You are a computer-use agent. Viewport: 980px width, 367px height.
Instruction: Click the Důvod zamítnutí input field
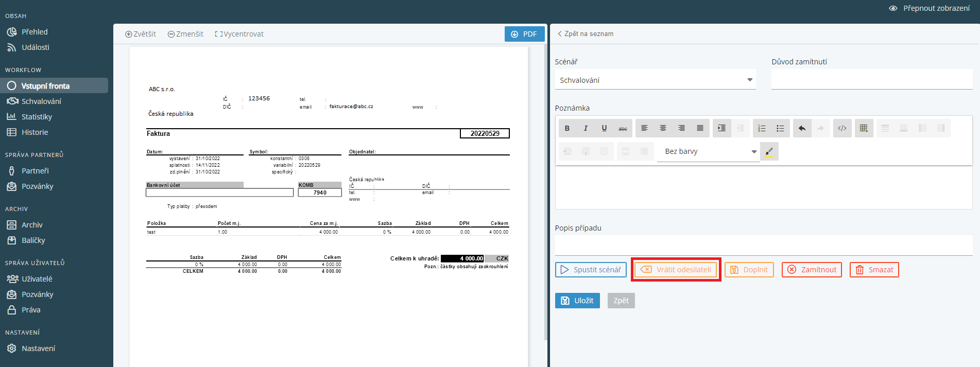(871, 80)
